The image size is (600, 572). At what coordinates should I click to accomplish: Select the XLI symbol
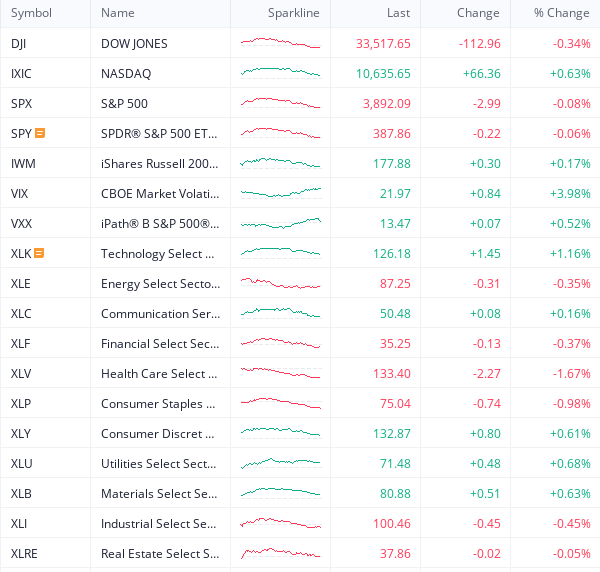pos(19,523)
